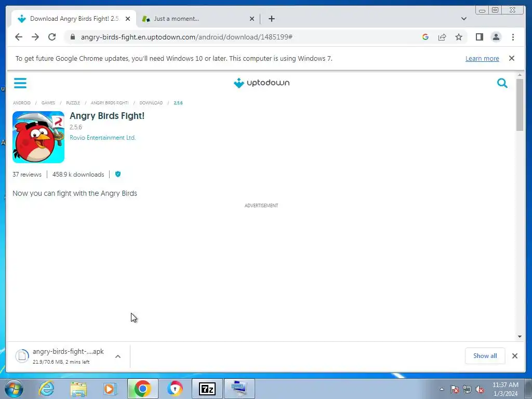Viewport: 532px width, 399px height.
Task: Click the blue verified shield icon
Action: click(x=118, y=174)
